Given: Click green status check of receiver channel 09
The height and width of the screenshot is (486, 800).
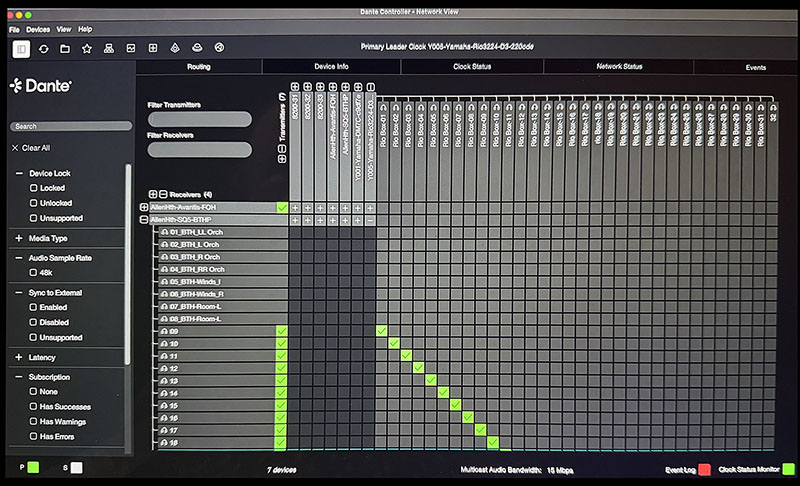Looking at the screenshot, I should (281, 331).
